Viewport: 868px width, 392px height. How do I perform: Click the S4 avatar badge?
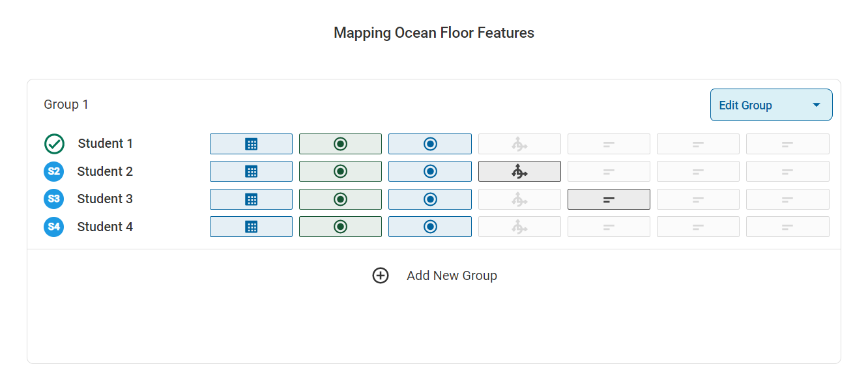[54, 227]
